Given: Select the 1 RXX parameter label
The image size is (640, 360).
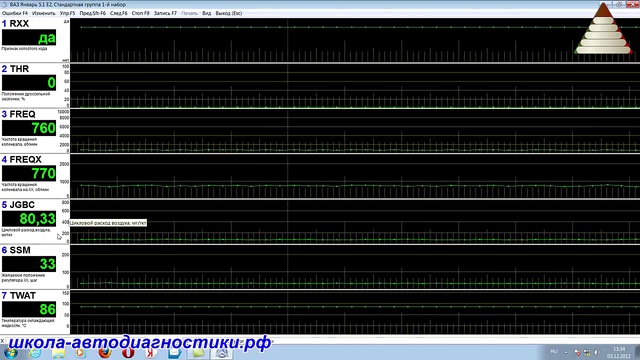Looking at the screenshot, I should coord(16,24).
